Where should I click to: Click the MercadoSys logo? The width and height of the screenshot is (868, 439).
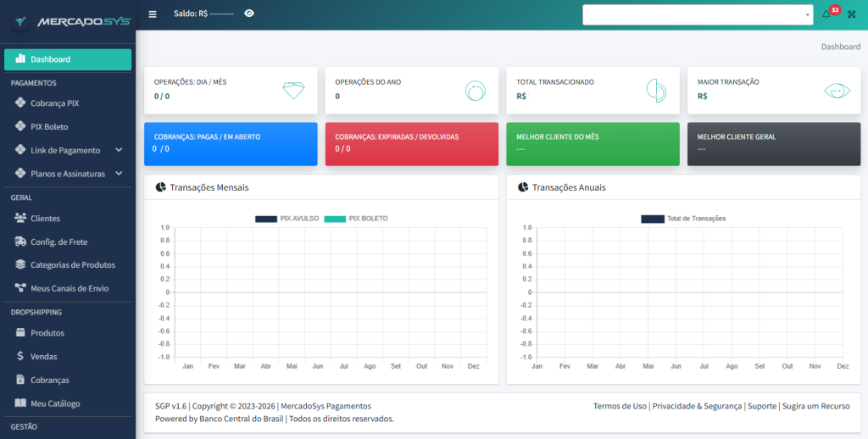tap(71, 20)
